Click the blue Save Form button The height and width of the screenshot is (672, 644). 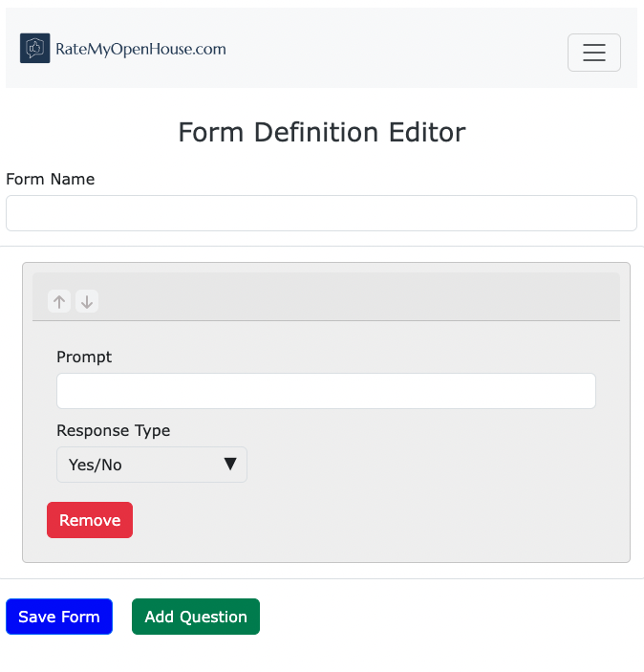pyautogui.click(x=59, y=617)
